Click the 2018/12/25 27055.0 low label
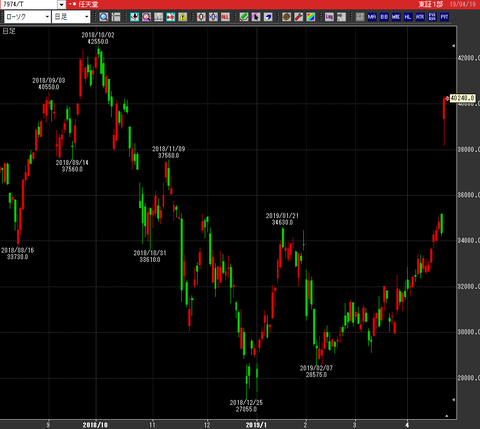The image size is (480, 429). tap(246, 406)
